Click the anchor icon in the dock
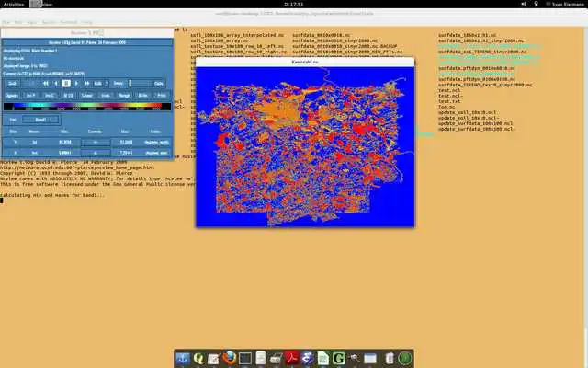The height and width of the screenshot is (368, 588). (x=183, y=358)
